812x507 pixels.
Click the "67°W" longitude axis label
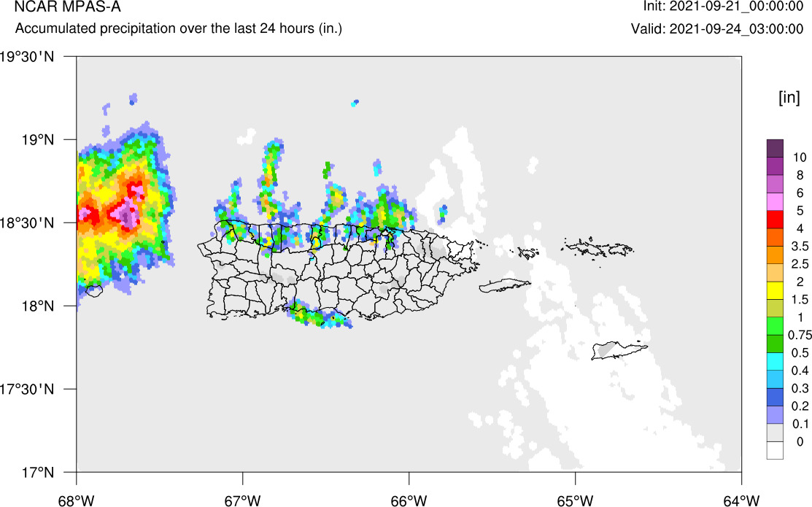[243, 500]
